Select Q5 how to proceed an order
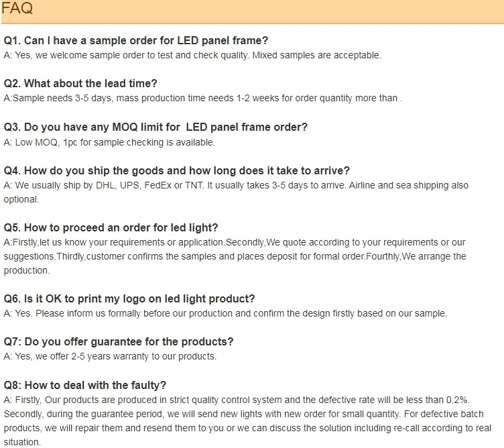This screenshot has width=504, height=448. [x=111, y=227]
